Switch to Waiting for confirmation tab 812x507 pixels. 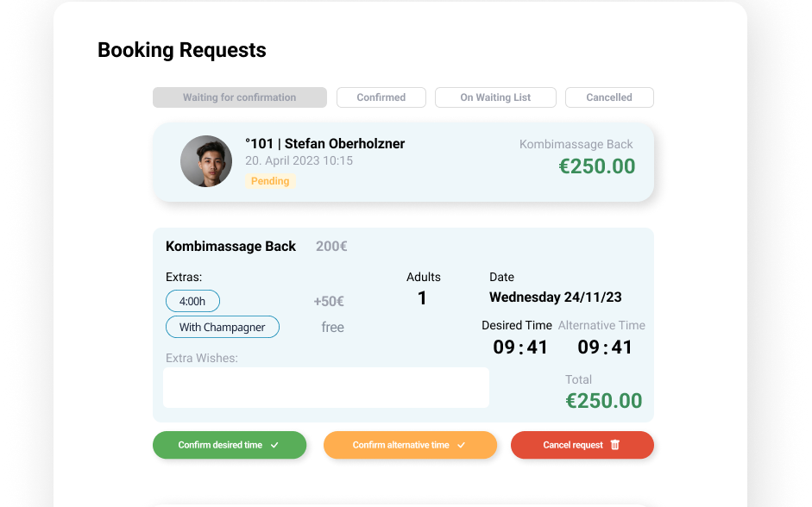point(239,97)
